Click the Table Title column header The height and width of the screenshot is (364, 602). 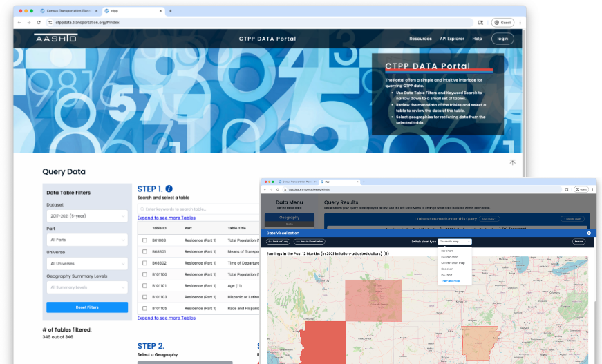[236, 228]
